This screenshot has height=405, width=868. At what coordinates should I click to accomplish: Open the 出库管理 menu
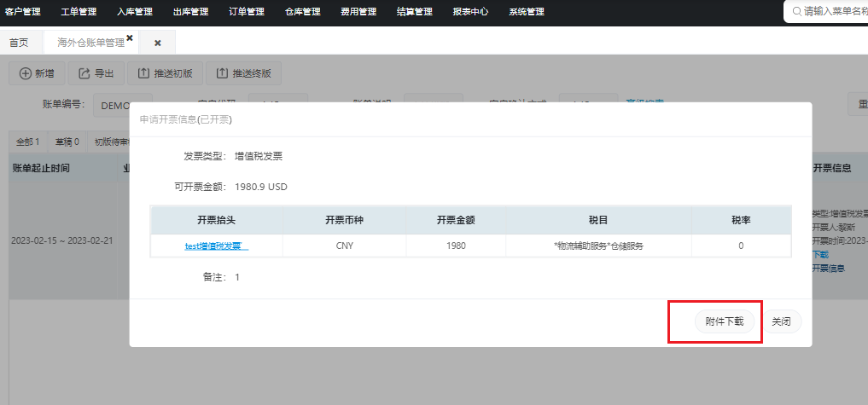coord(191,12)
